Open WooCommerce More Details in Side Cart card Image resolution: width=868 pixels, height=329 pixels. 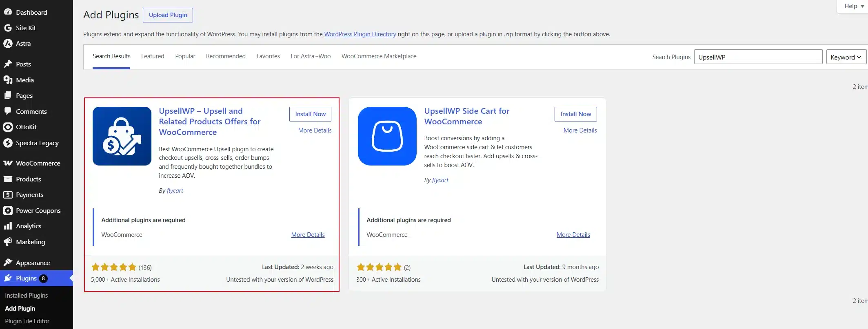(573, 235)
